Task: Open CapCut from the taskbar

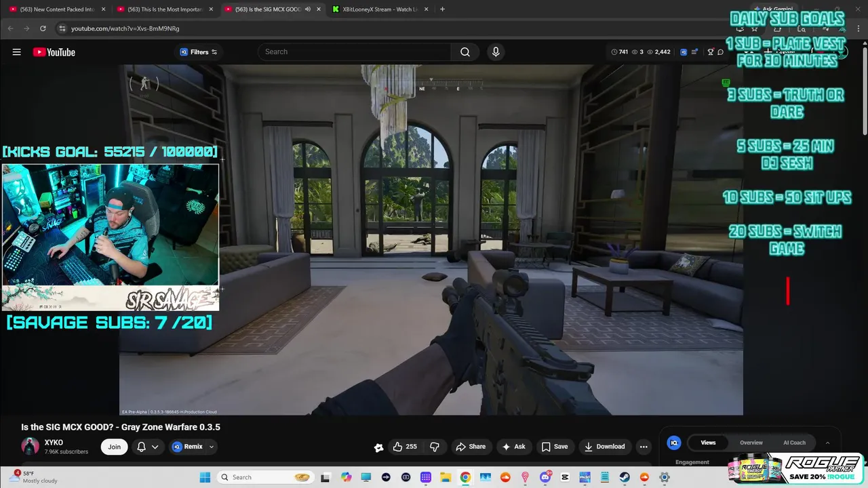Action: [565, 477]
